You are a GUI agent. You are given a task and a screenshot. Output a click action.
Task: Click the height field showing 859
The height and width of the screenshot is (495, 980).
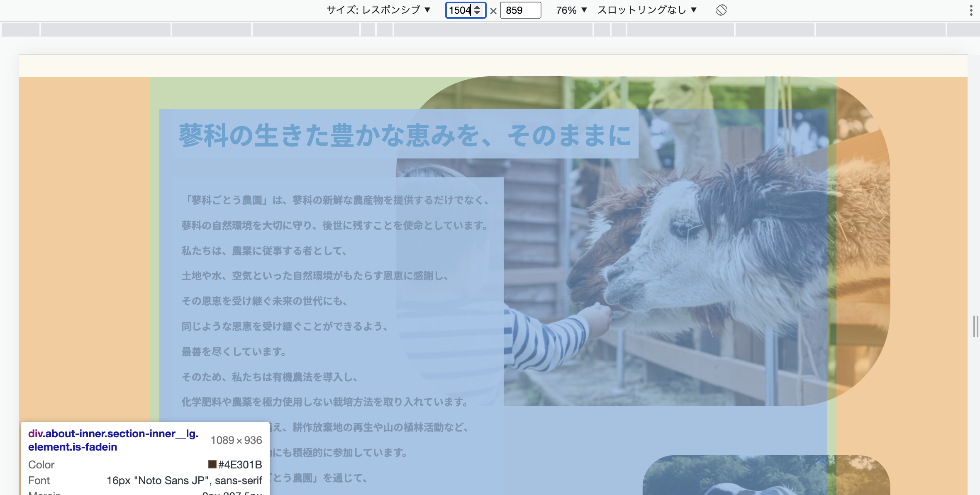(x=519, y=10)
